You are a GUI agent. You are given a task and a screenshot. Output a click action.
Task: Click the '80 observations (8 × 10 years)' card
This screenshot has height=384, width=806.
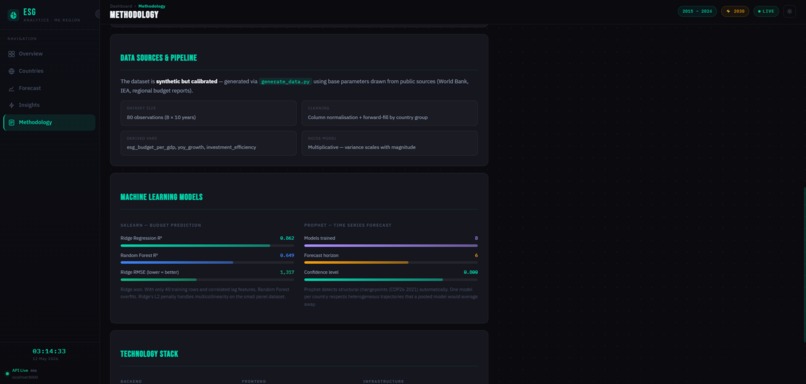click(208, 113)
